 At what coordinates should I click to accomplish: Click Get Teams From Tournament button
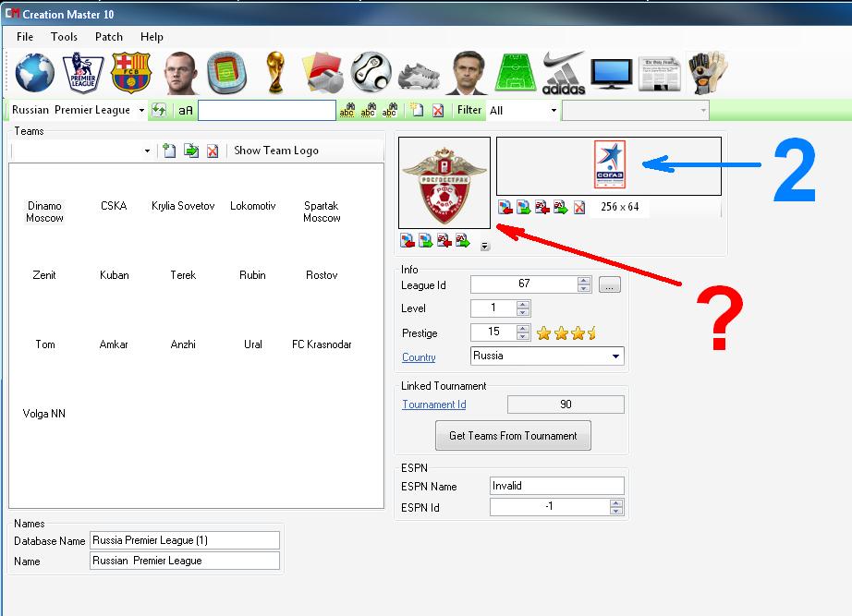(x=513, y=436)
